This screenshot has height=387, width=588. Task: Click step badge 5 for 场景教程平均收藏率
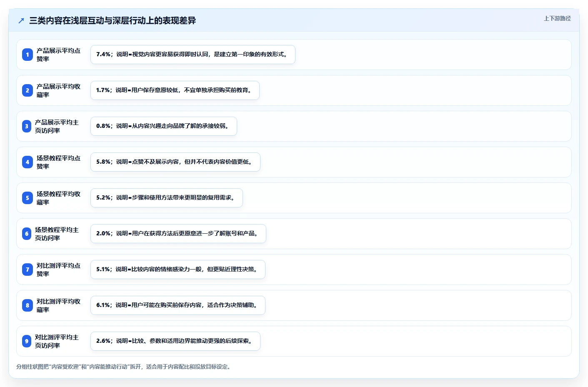click(28, 198)
